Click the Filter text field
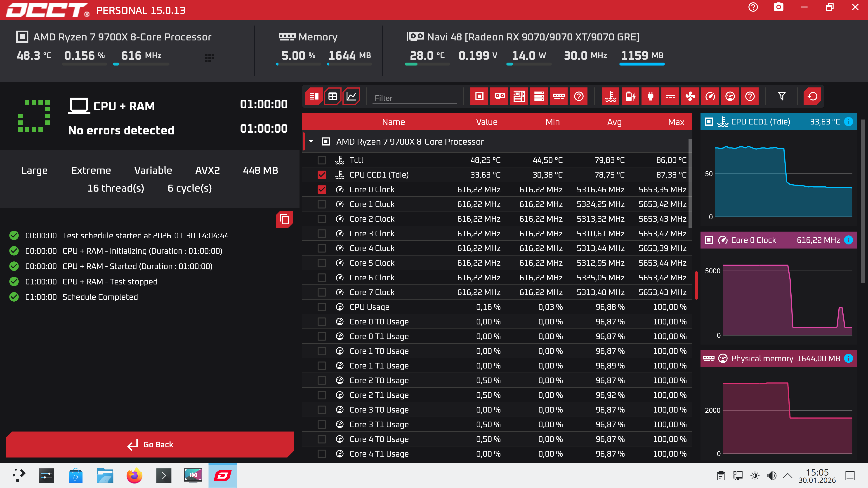This screenshot has width=868, height=488. [415, 98]
